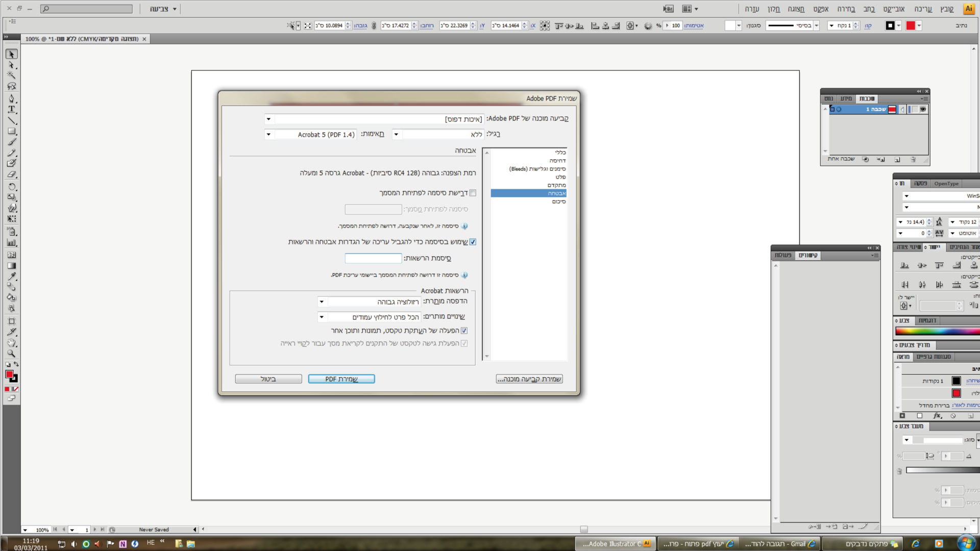This screenshot has height=551, width=980.
Task: Select the Compression item in the category list
Action: [557, 161]
